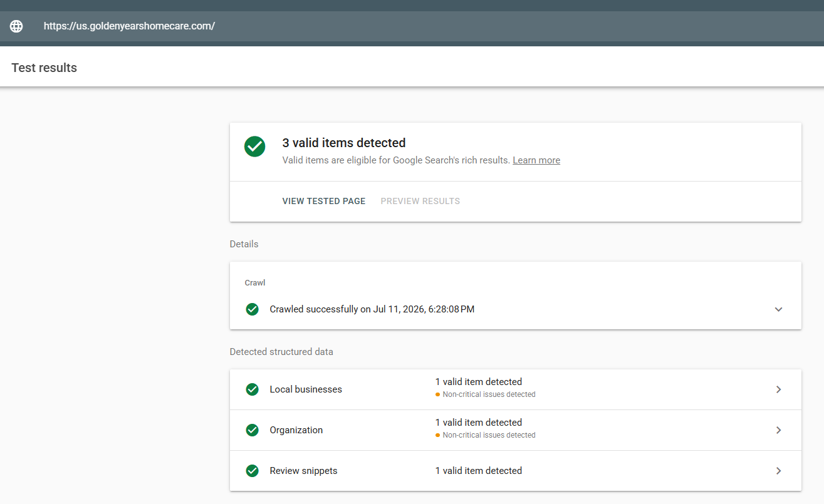The height and width of the screenshot is (504, 824).
Task: Select the Organization row label
Action: point(296,430)
